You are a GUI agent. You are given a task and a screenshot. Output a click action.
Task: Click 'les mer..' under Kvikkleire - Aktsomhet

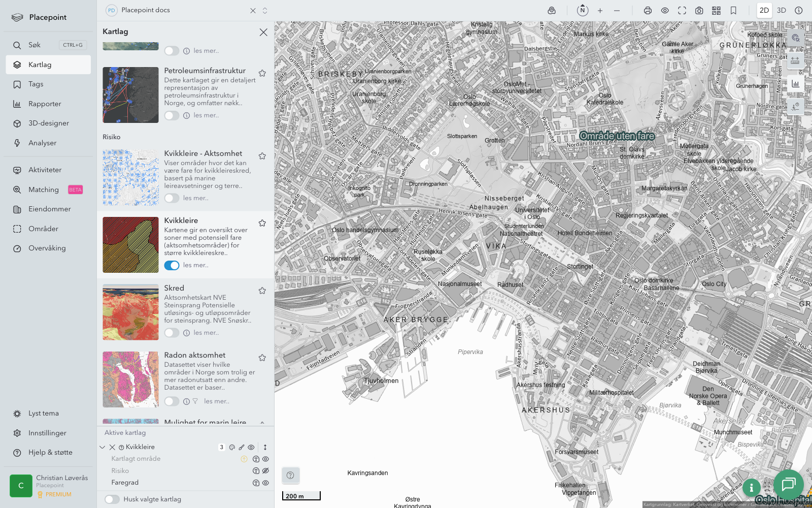click(195, 198)
